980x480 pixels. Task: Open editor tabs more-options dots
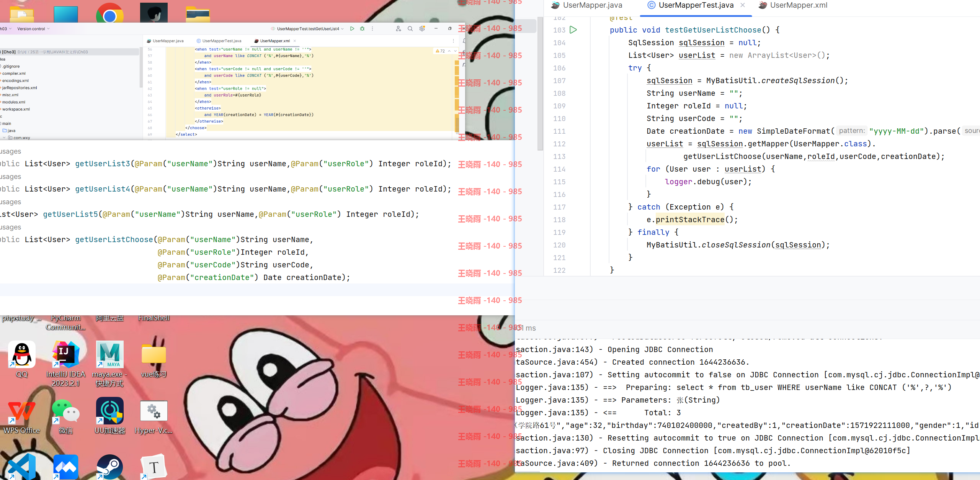click(x=454, y=41)
